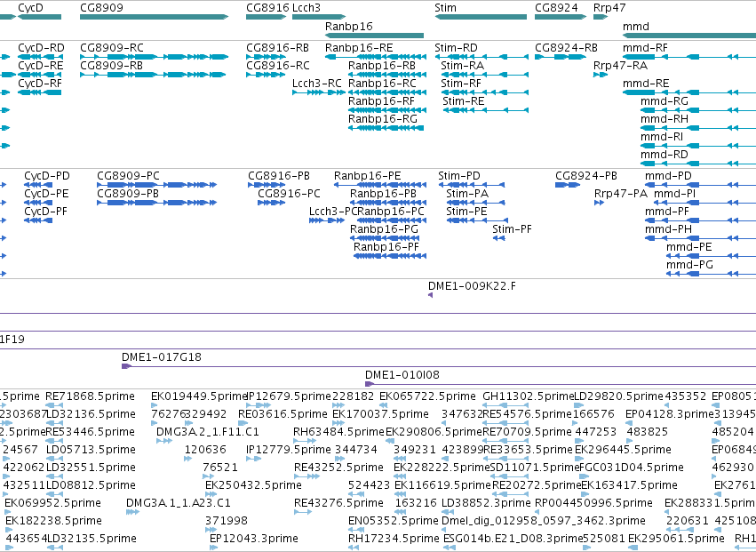Select the CG8909 gene name in top track
756x552 pixels.
[101, 8]
